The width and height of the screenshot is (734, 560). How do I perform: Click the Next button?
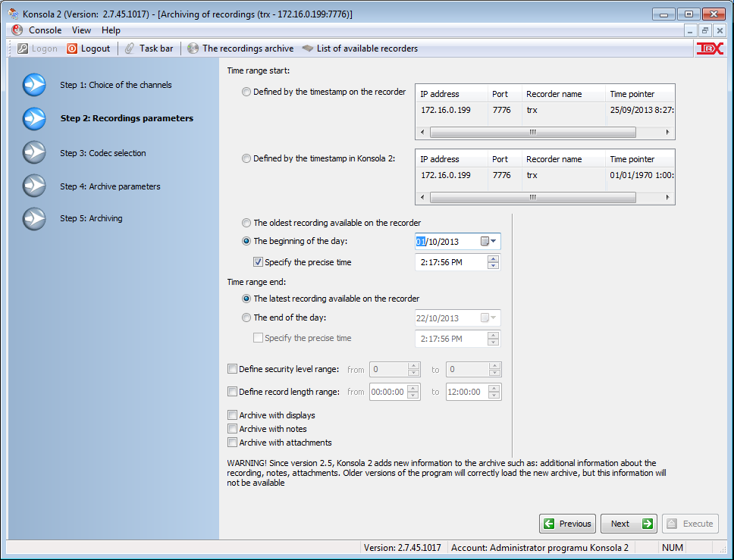click(x=629, y=524)
